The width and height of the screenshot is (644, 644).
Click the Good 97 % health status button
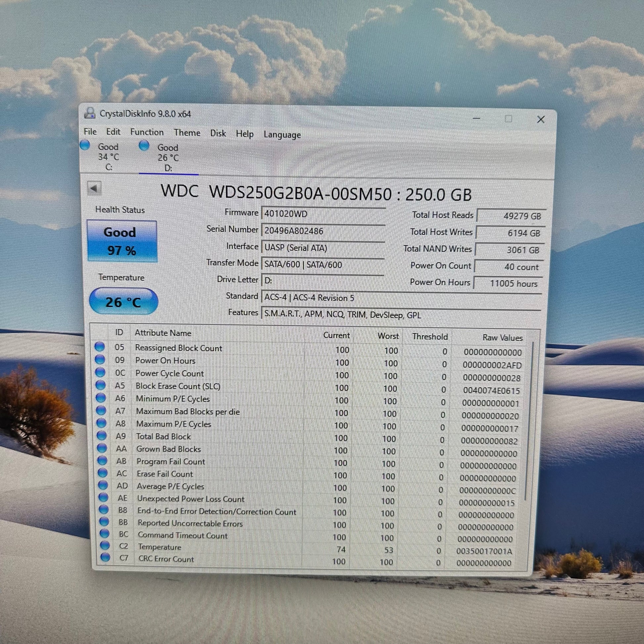122,241
